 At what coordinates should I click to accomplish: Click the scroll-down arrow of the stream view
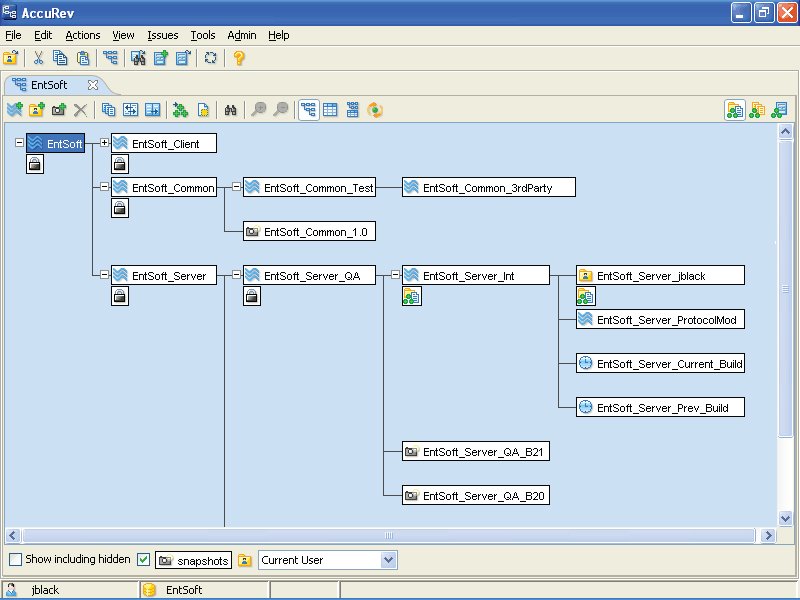click(x=785, y=519)
